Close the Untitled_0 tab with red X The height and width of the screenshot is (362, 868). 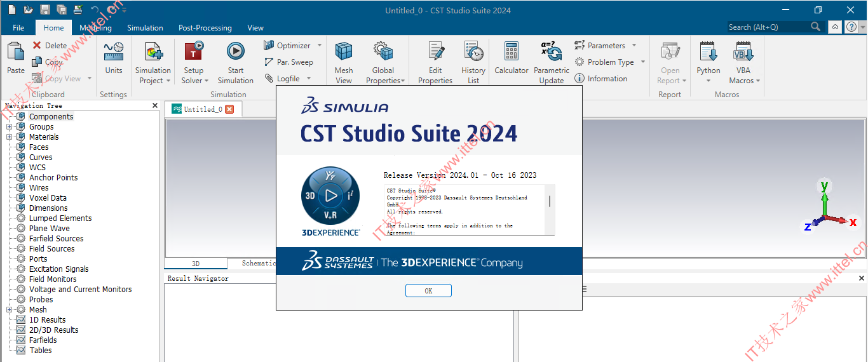pos(229,109)
